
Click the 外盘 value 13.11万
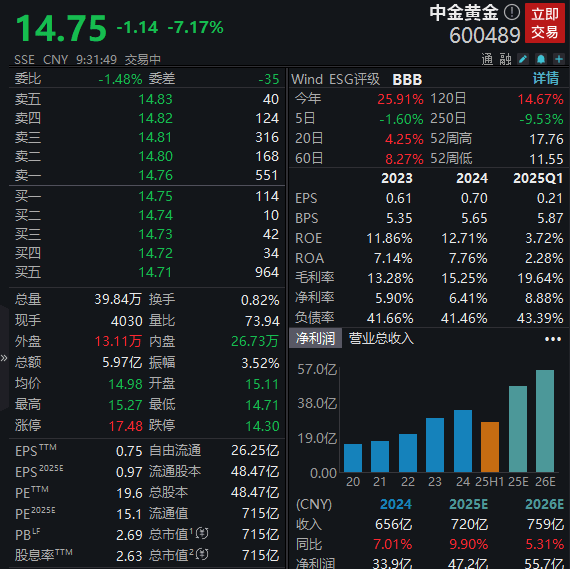[118, 341]
